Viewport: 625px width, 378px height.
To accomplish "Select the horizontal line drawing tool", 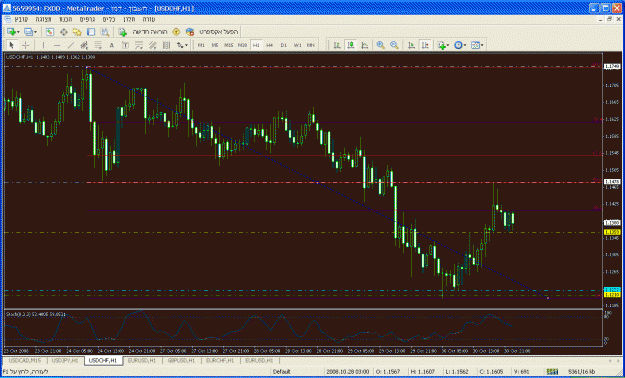I will 57,45.
